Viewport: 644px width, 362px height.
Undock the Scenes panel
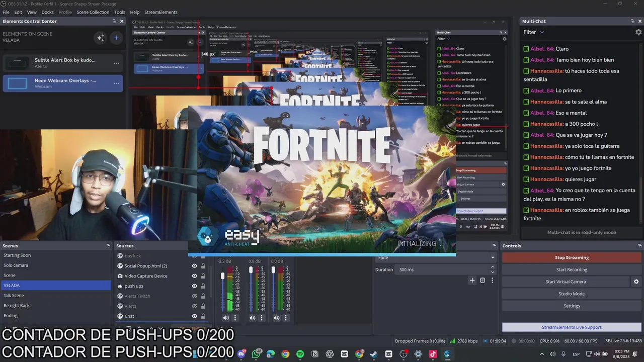108,246
